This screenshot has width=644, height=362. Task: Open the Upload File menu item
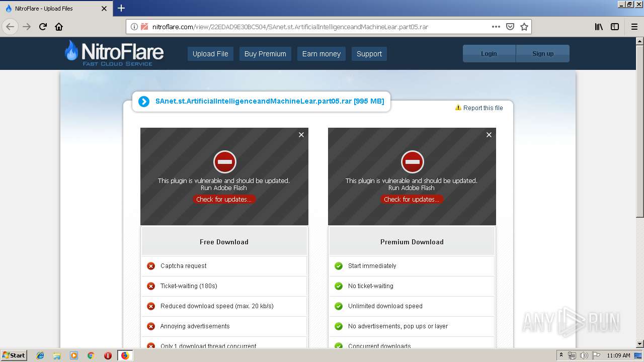[x=210, y=54]
